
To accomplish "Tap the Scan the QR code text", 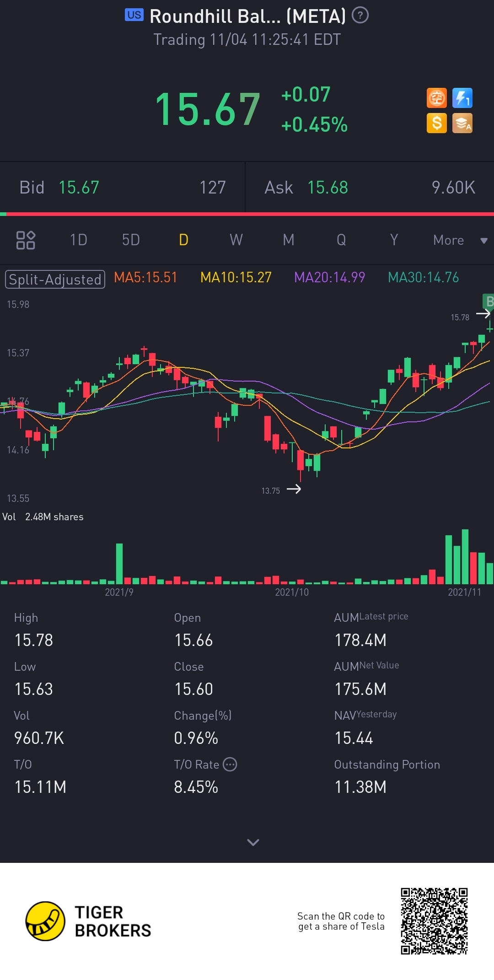I will coord(341,921).
